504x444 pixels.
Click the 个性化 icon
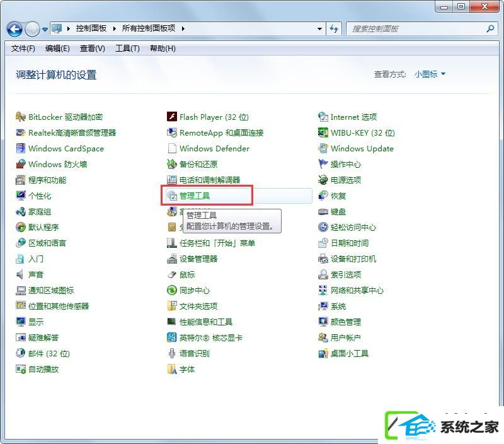point(21,196)
